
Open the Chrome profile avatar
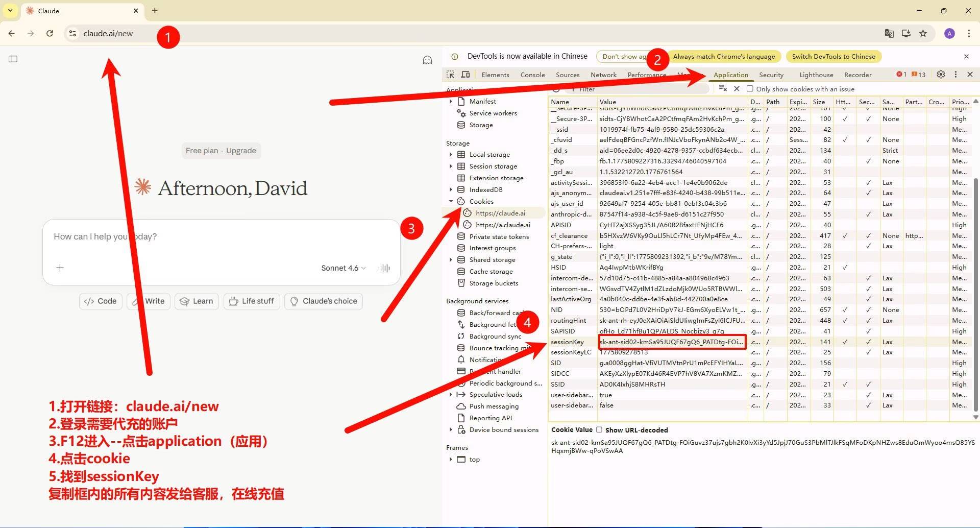click(949, 33)
